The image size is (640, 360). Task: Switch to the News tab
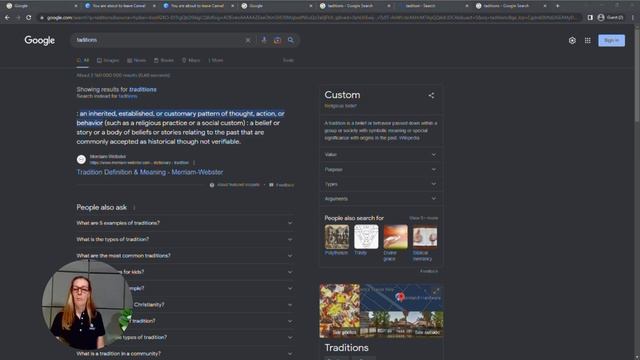(136, 60)
